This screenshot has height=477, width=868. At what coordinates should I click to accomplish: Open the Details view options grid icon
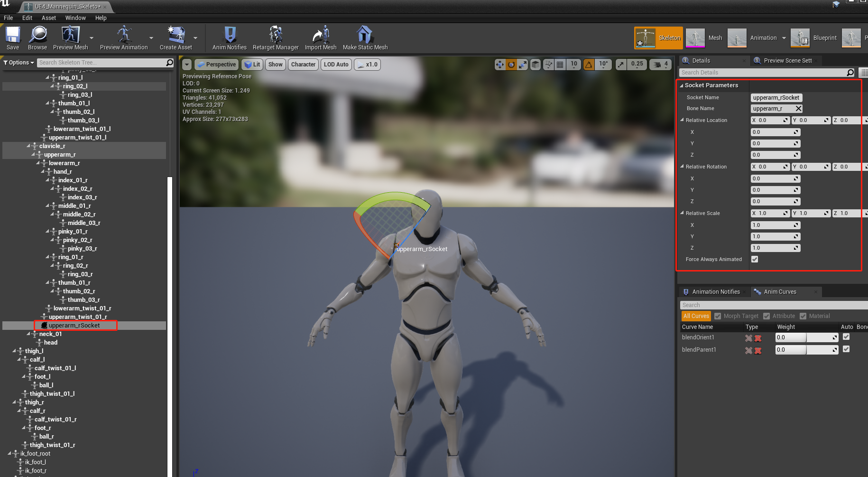click(x=864, y=73)
